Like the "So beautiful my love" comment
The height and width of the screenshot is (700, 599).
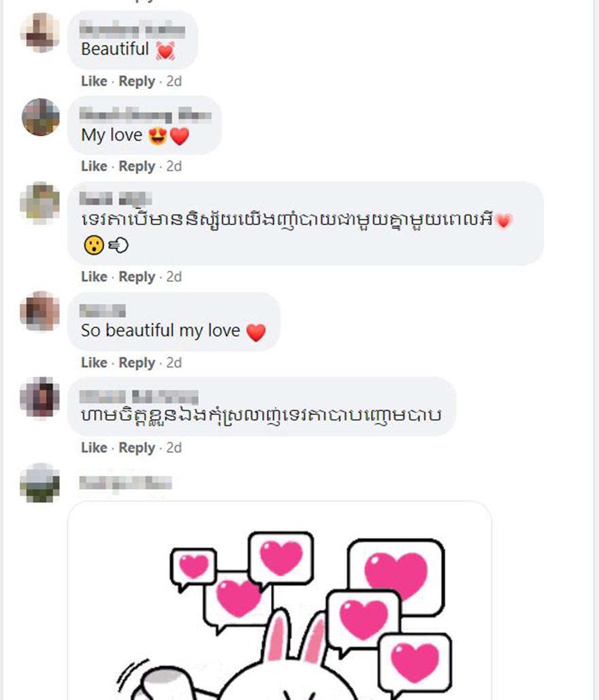(94, 363)
